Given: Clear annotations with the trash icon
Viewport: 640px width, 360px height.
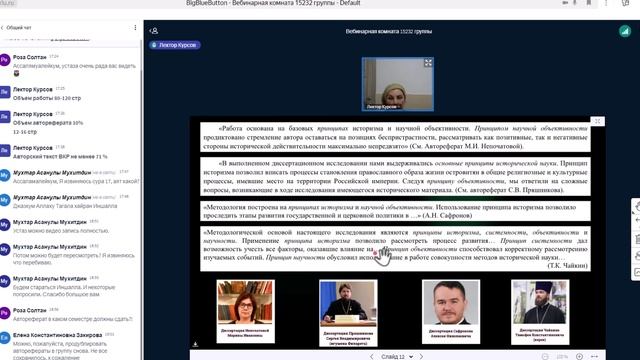Looking at the screenshot, I should coord(637,239).
